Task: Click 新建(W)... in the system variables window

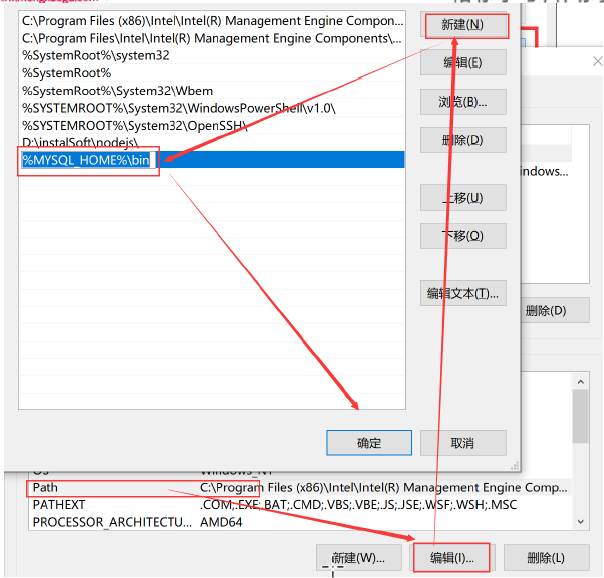Action: pos(359,557)
